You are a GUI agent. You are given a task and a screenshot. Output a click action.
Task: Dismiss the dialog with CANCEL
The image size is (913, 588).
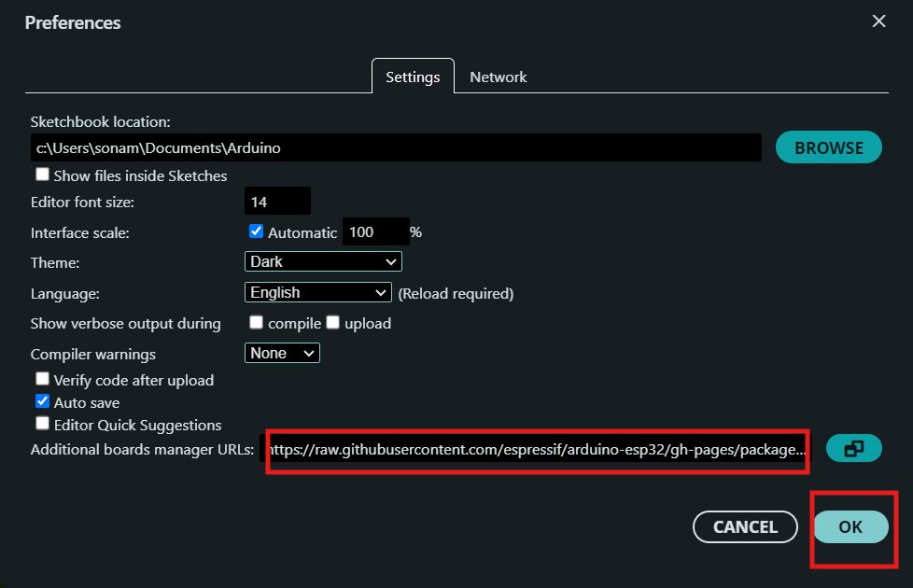(x=745, y=527)
